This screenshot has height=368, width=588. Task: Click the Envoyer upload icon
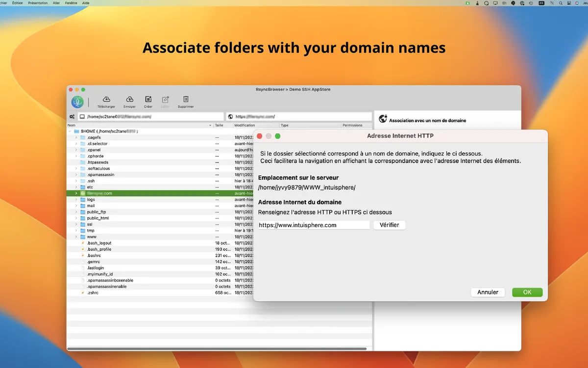point(129,100)
